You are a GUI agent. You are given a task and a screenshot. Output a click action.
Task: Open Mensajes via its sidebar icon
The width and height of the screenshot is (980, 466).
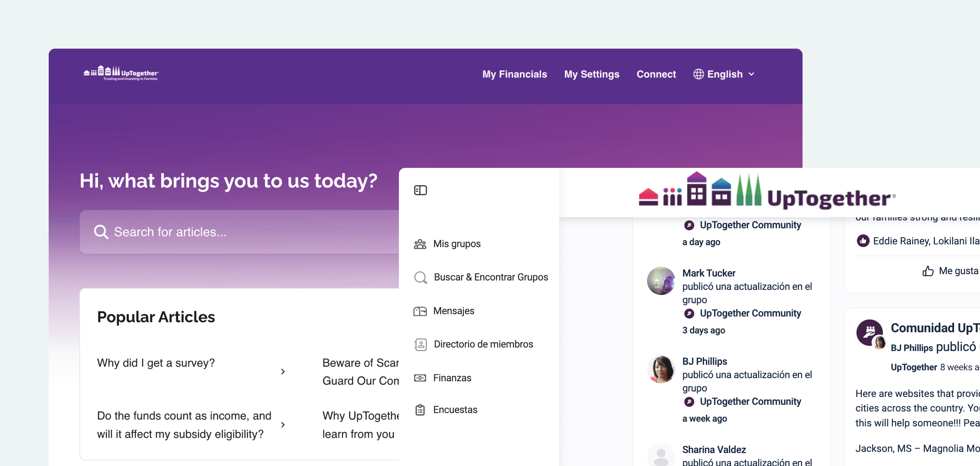click(421, 311)
